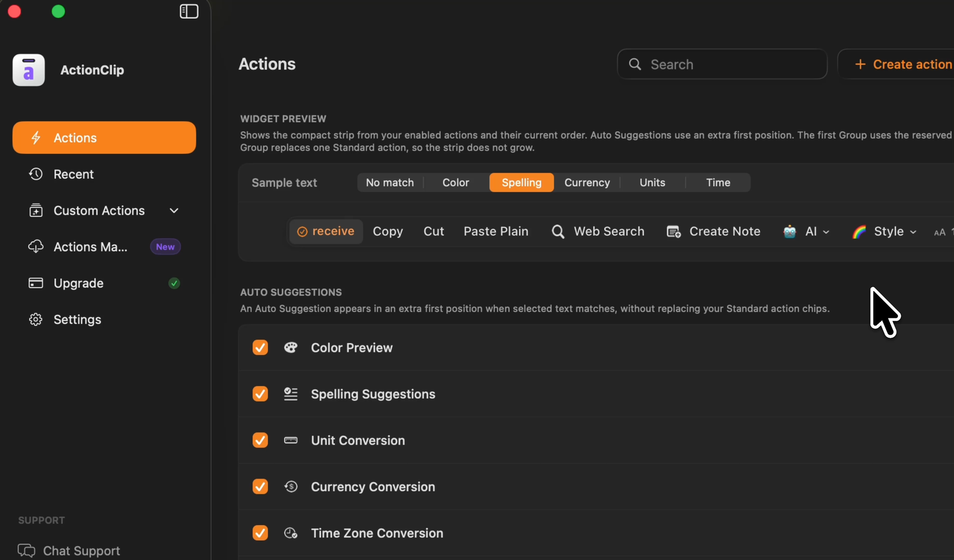Click the plus icon on Create action

(860, 64)
